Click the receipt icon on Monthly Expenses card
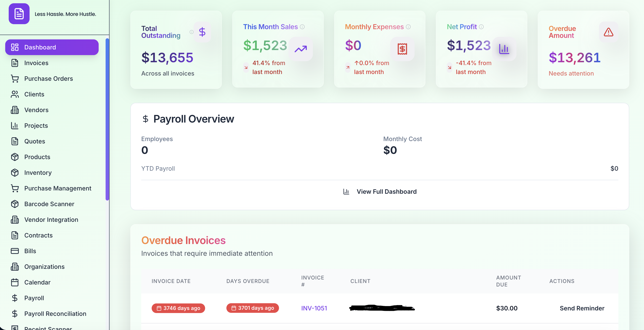 402,49
